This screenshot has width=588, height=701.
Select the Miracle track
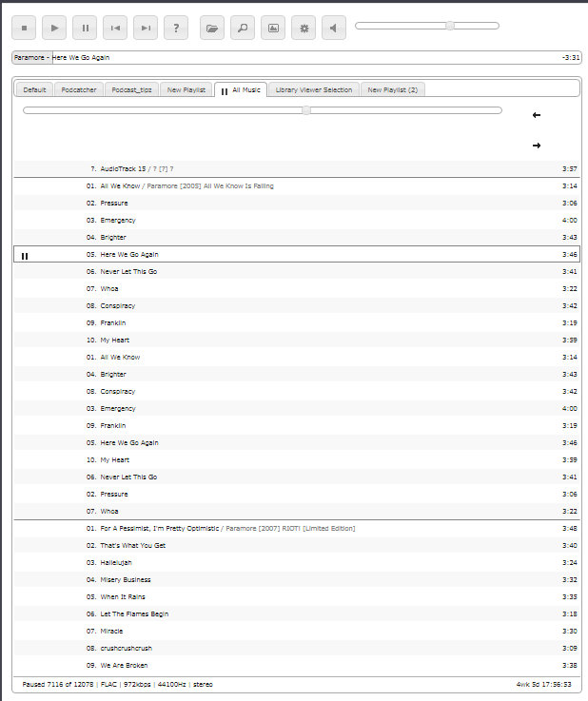click(297, 632)
